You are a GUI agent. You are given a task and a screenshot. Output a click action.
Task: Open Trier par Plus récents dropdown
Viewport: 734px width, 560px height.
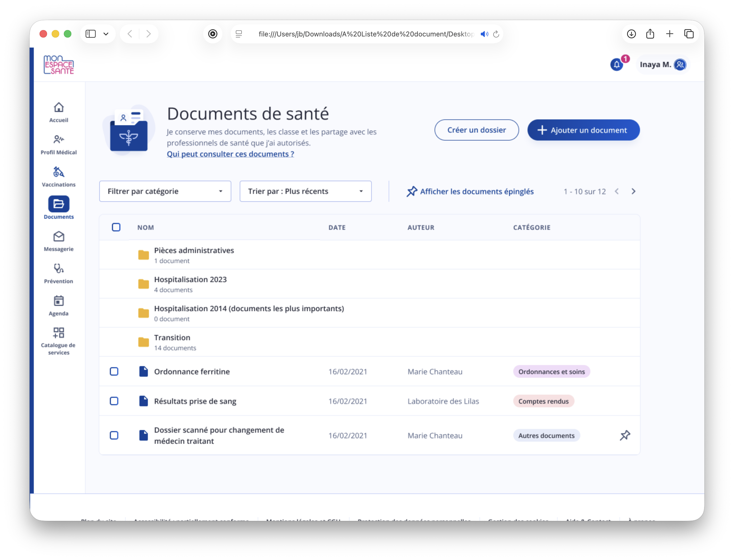[x=305, y=191]
